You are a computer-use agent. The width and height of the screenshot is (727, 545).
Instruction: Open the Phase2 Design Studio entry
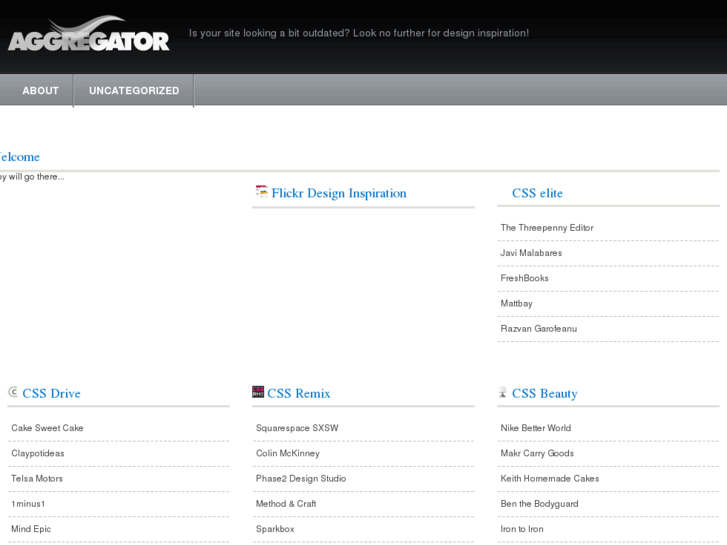click(x=301, y=478)
